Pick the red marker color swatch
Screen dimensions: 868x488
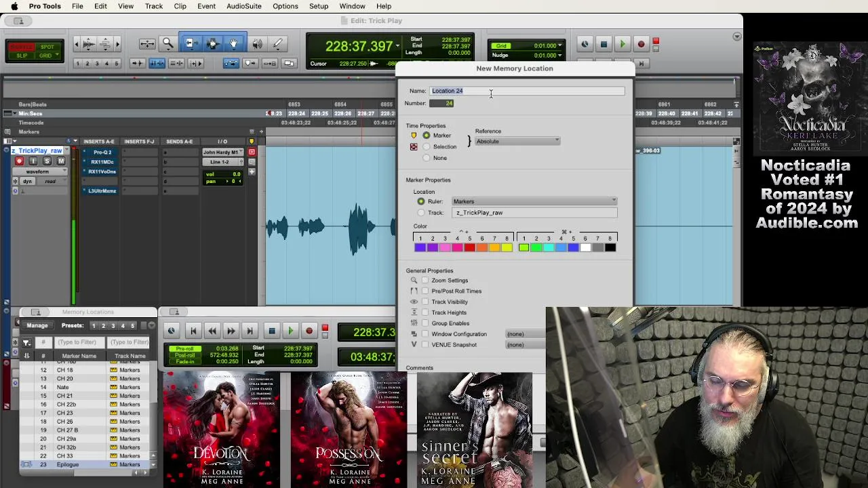pos(470,248)
